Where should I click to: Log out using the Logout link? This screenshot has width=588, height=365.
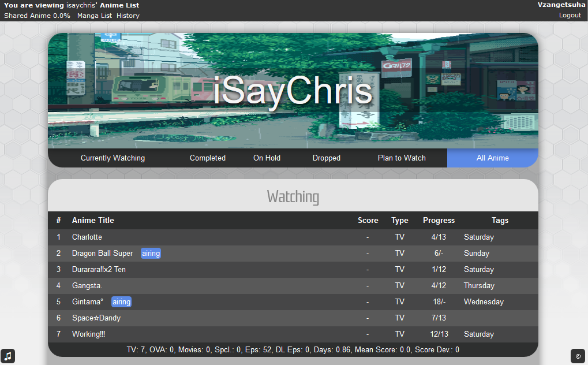click(x=570, y=15)
